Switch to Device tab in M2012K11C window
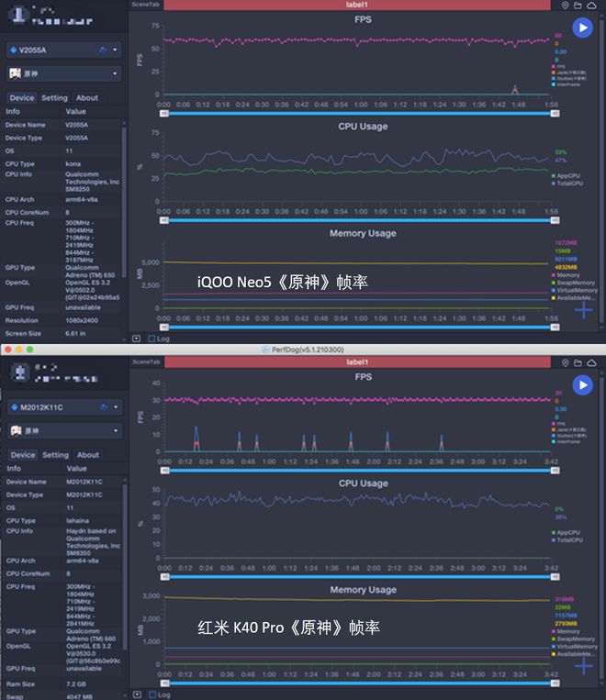Image resolution: width=606 pixels, height=700 pixels. click(x=23, y=455)
